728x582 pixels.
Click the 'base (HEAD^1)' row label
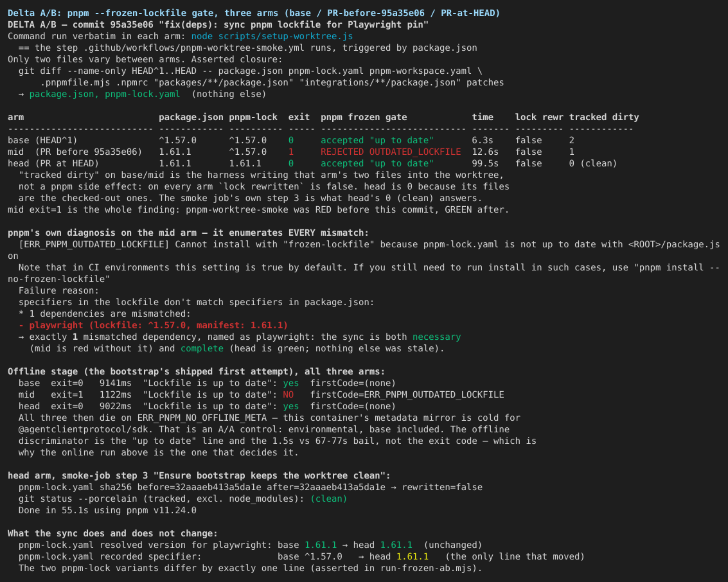pos(42,140)
